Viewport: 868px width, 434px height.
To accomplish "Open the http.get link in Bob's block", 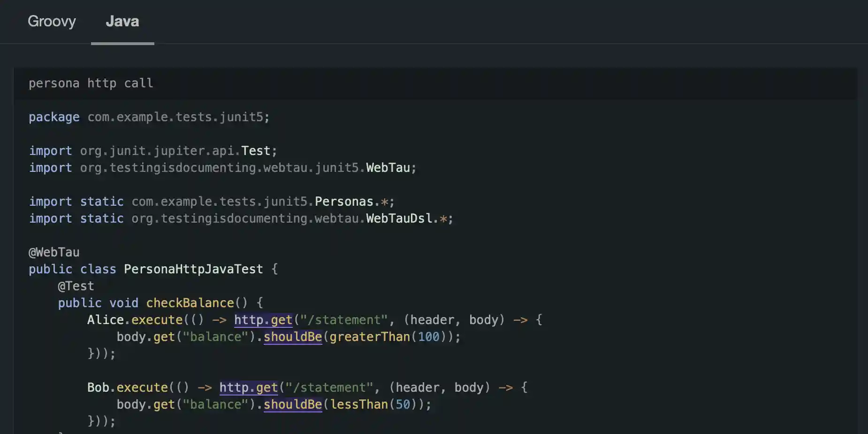I will [248, 387].
